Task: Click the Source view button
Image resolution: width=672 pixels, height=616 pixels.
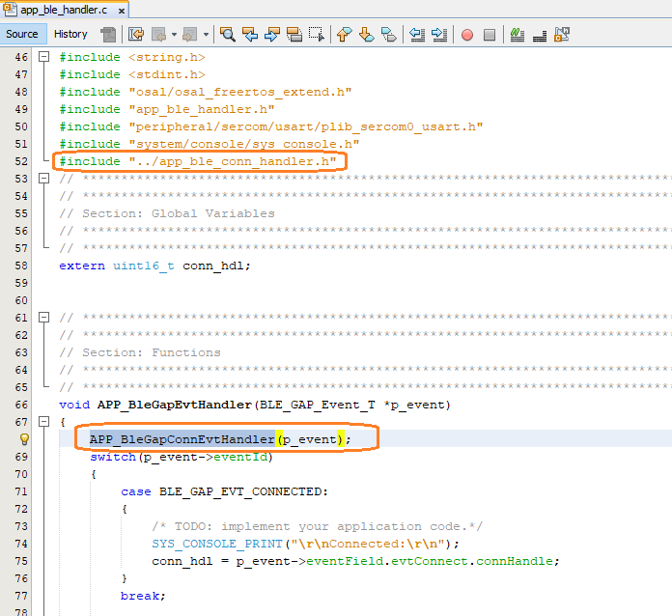Action: click(22, 34)
